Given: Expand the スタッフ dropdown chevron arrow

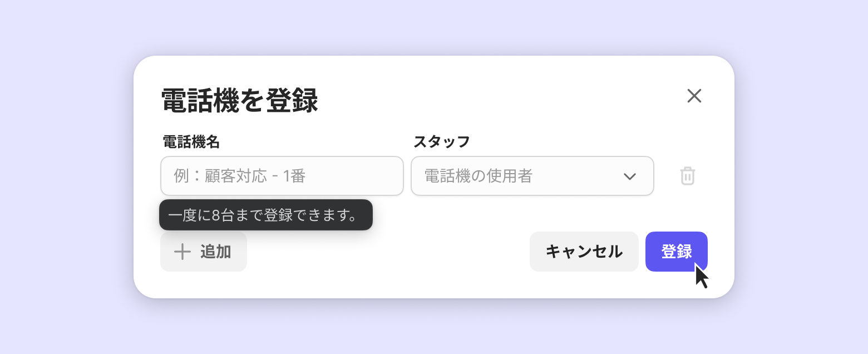Looking at the screenshot, I should click(629, 176).
